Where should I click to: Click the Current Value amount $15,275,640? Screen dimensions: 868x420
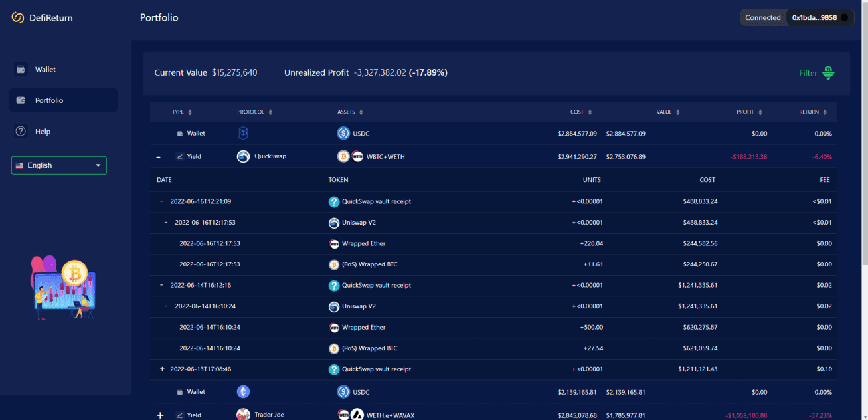[x=234, y=72]
